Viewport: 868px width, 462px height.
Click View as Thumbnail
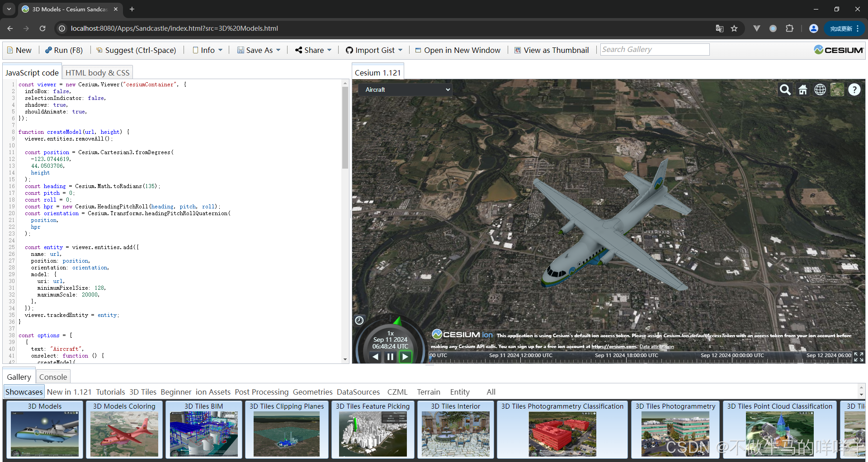click(x=552, y=50)
